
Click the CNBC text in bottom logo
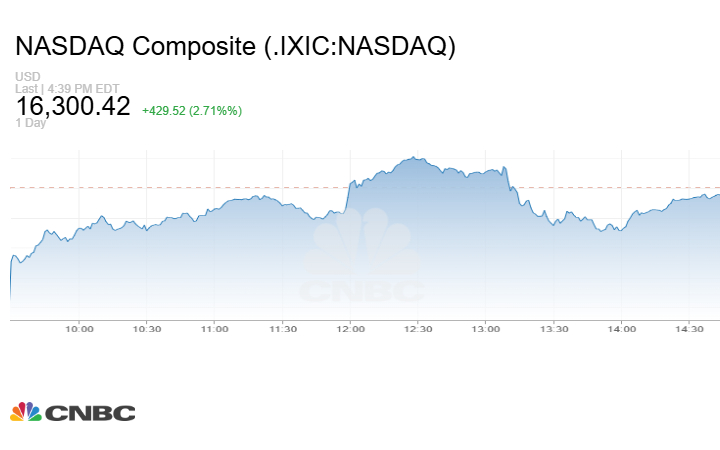90,413
